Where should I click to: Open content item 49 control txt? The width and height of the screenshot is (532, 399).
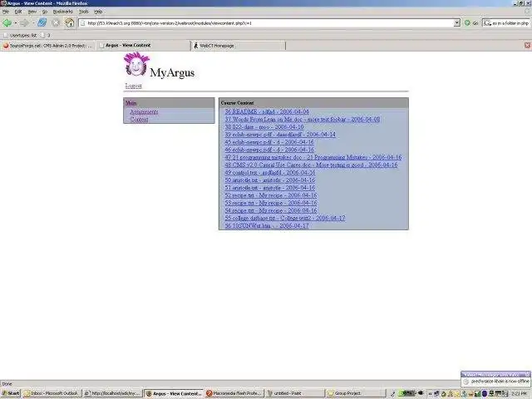coord(269,172)
